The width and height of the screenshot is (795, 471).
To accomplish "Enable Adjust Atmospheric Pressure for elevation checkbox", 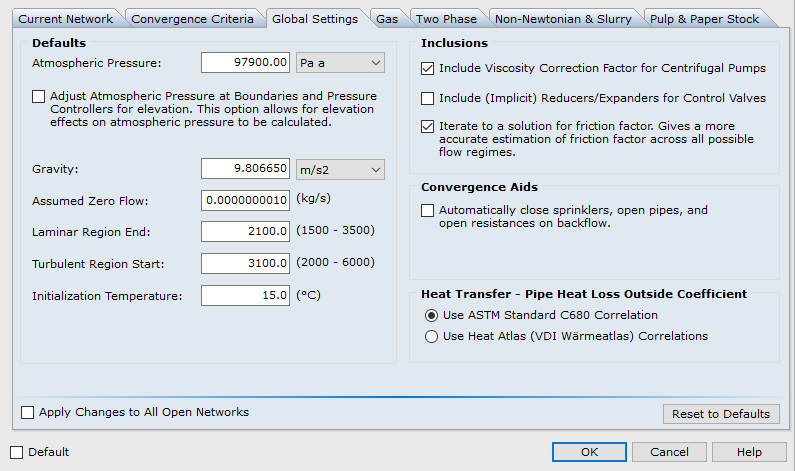I will click(x=39, y=97).
